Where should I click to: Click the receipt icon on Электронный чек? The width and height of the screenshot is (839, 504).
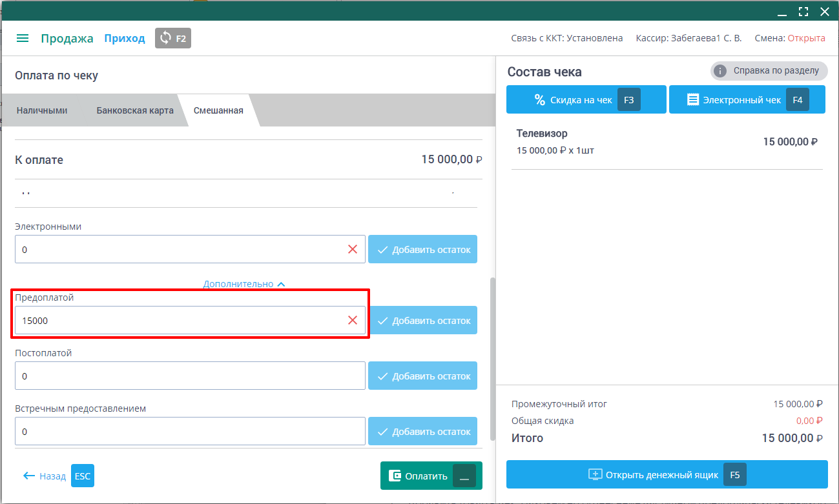pyautogui.click(x=693, y=99)
